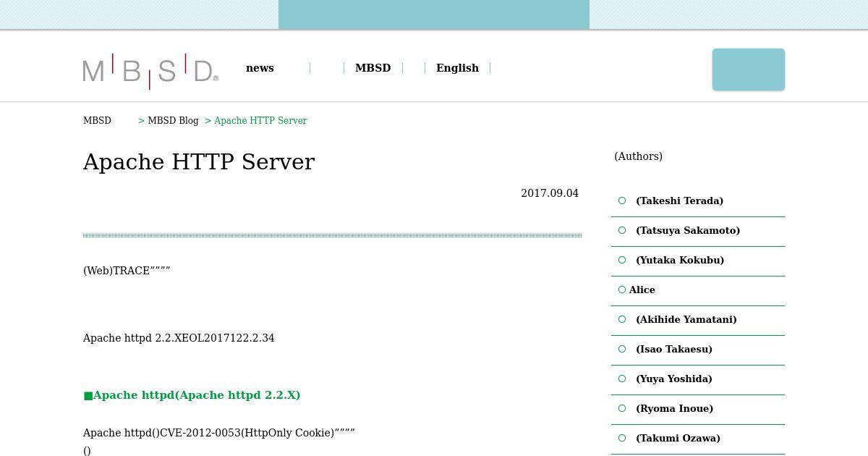The height and width of the screenshot is (456, 868).
Task: Open the news menu item
Action: 260,68
